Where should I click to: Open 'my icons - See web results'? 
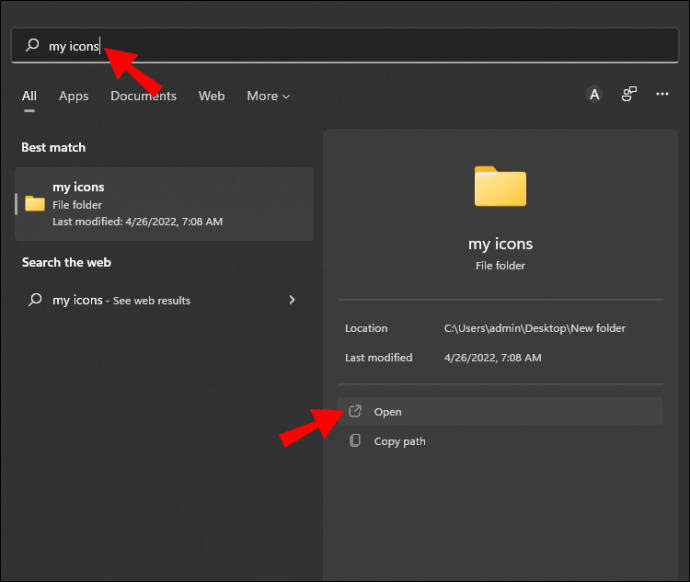pyautogui.click(x=121, y=300)
